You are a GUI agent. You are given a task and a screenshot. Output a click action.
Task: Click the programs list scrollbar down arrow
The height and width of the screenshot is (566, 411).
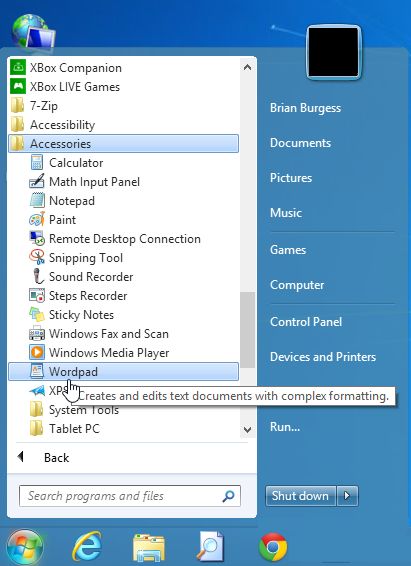(248, 430)
